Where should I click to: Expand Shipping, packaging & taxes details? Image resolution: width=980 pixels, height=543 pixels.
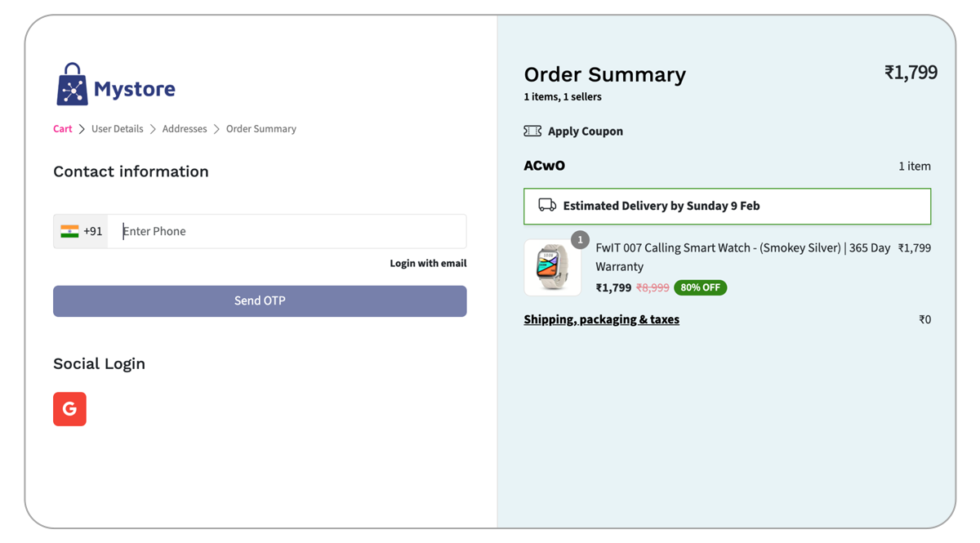(601, 319)
